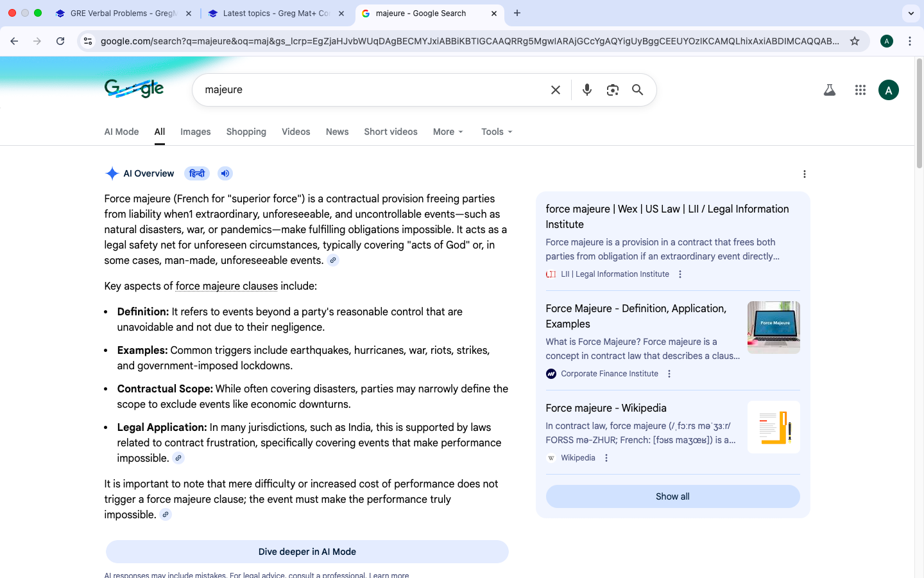924x578 pixels.
Task: Switch to the Images tab
Action: pyautogui.click(x=195, y=132)
